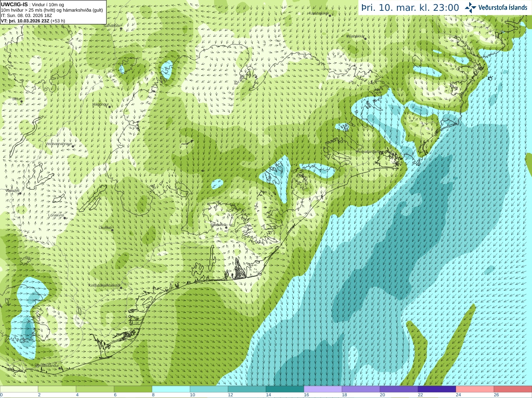Screen dimensions: 532x398
Task: Click the 18–20 m/s light purple legend swatch
Action: 361,389
